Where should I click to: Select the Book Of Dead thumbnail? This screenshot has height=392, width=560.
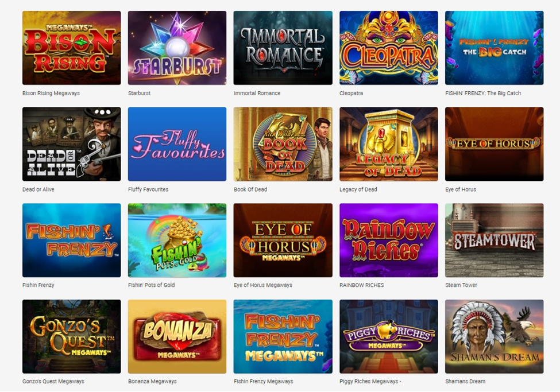coord(283,144)
